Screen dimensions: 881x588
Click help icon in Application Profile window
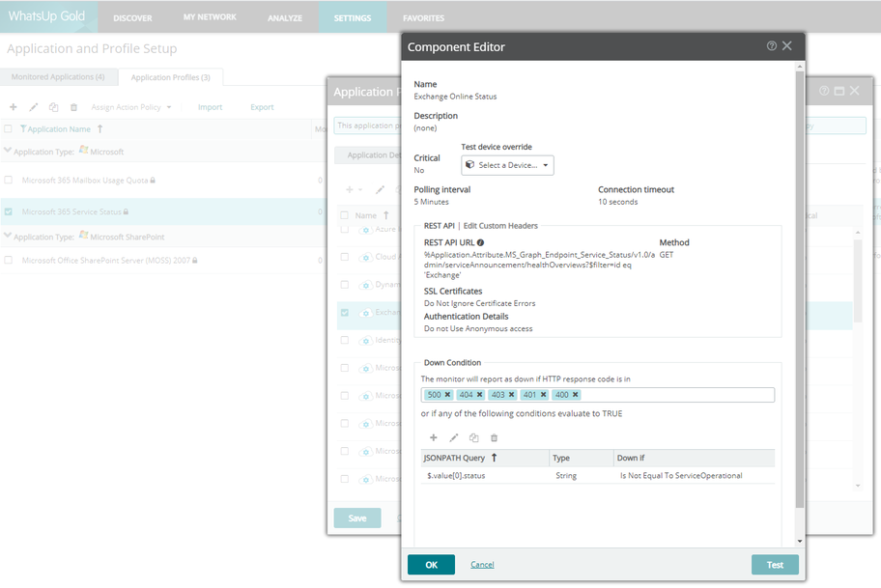824,91
